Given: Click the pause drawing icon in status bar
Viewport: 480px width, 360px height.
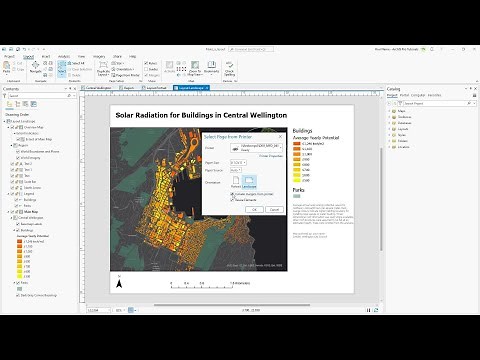Looking at the screenshot, I should (x=369, y=310).
